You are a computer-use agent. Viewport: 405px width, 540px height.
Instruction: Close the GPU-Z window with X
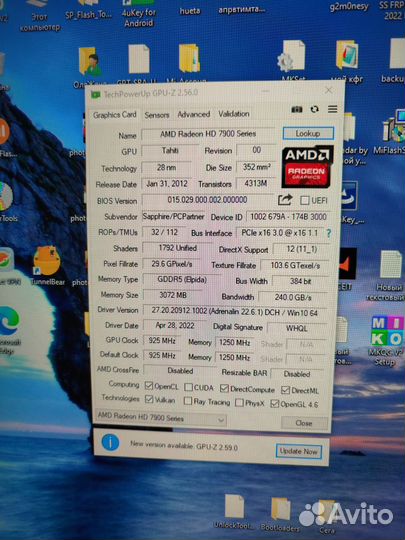tap(329, 90)
